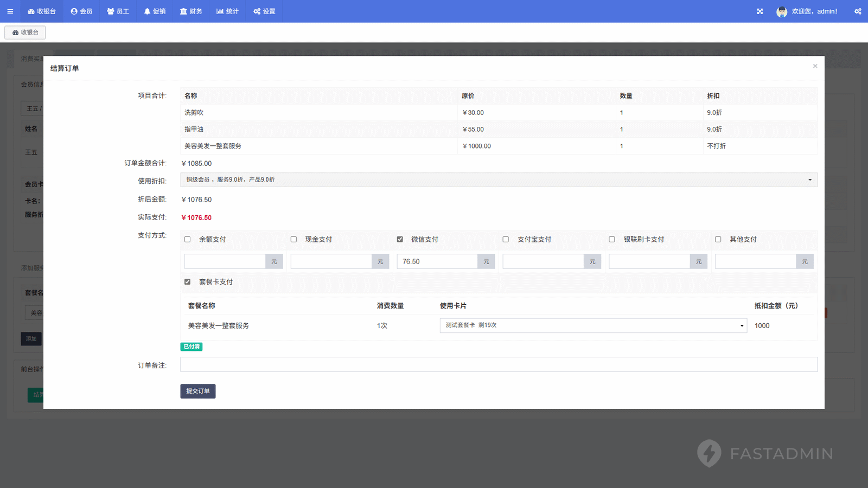Close the 结算订单 dialog
This screenshot has width=868, height=488.
[x=815, y=66]
